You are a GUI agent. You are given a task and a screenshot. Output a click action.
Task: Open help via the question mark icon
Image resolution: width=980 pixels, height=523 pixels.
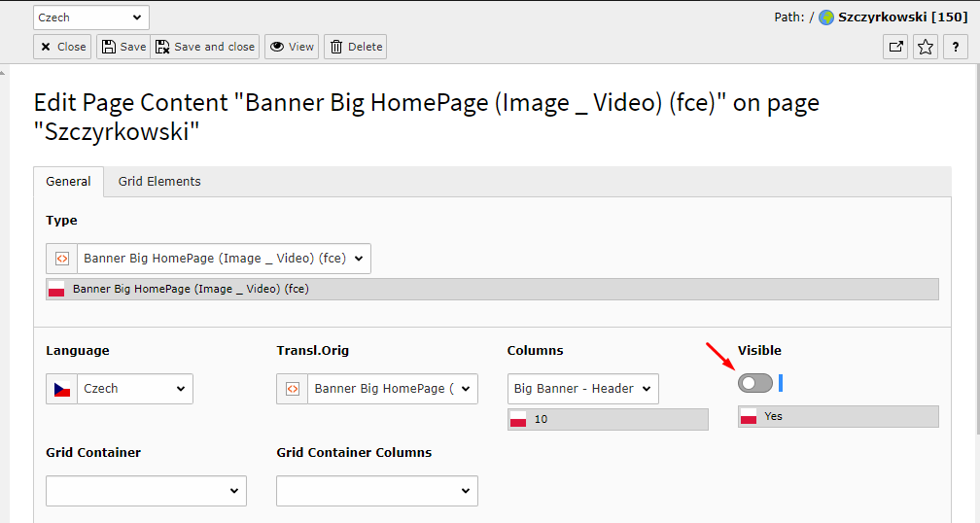pos(956,47)
